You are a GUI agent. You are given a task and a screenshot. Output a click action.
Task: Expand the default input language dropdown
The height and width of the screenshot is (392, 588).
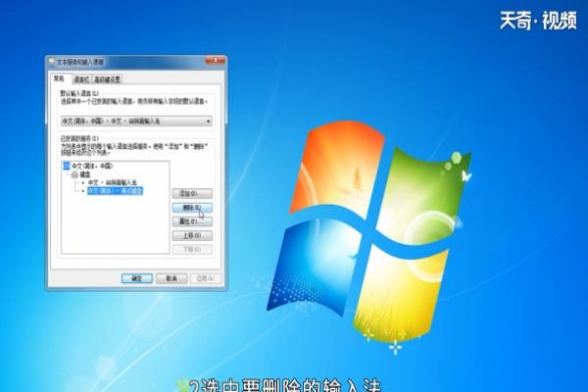(x=136, y=122)
